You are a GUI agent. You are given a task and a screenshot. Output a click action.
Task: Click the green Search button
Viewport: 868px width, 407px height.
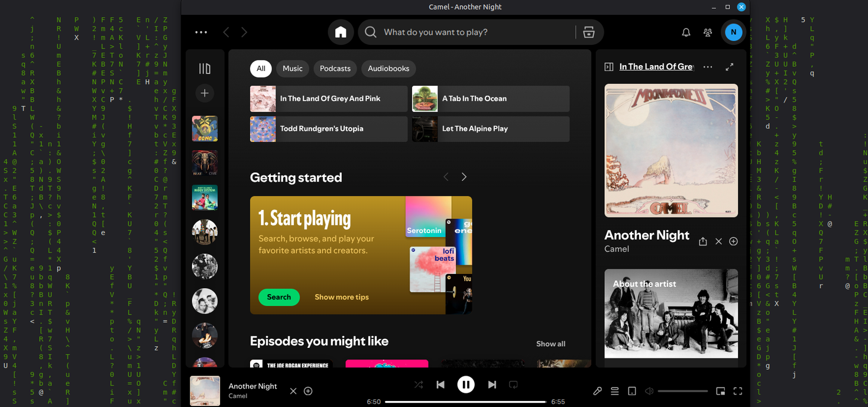point(279,297)
